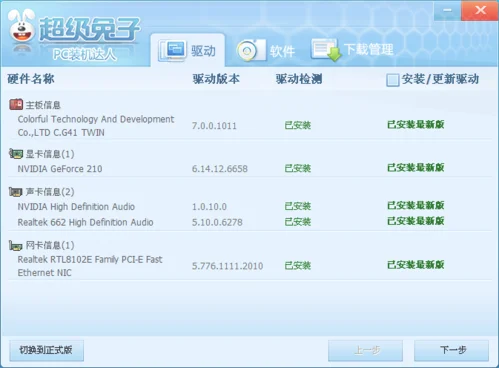The height and width of the screenshot is (368, 499).
Task: Select the 显卡信息(1) category heading
Action: point(50,154)
